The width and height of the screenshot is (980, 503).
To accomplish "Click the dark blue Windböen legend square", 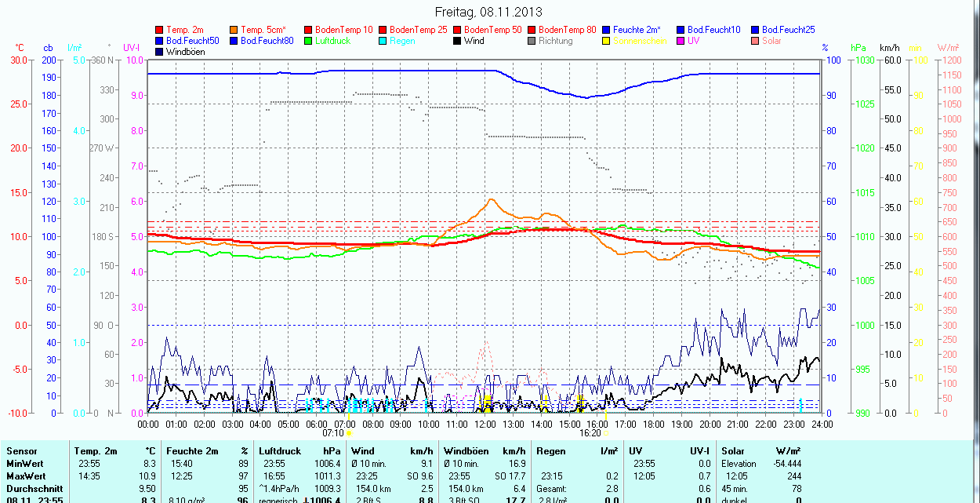I will [x=160, y=52].
